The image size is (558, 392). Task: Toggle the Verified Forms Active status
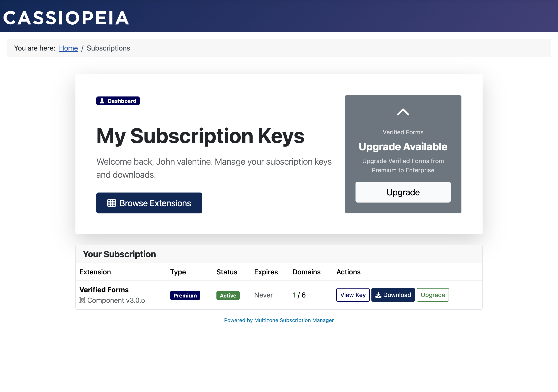point(228,295)
